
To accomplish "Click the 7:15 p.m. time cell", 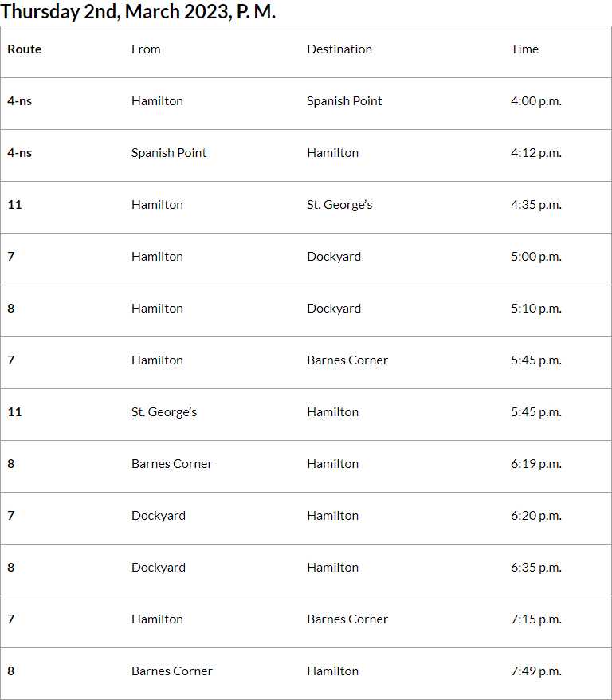I will click(536, 619).
